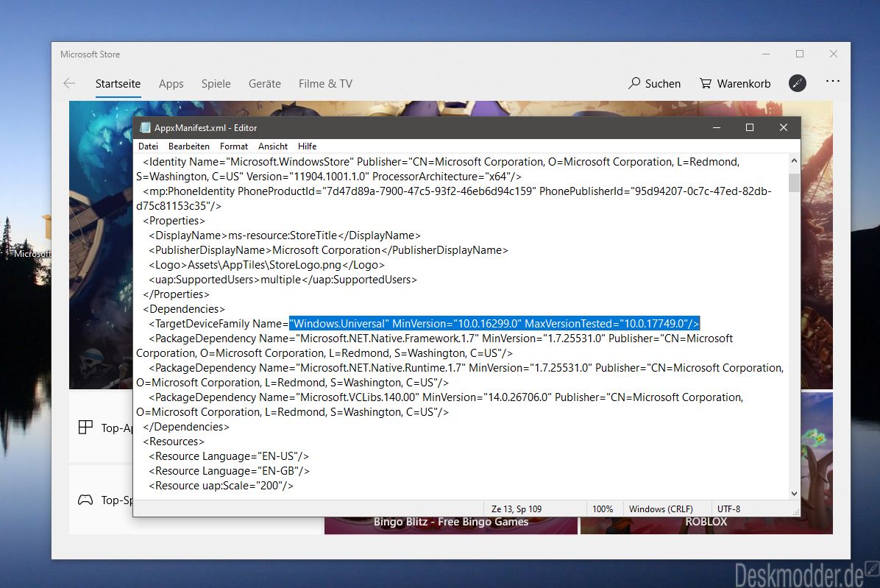Screen dimensions: 880x588
Task: Switch to the Geräte tab in Store
Action: (x=265, y=84)
